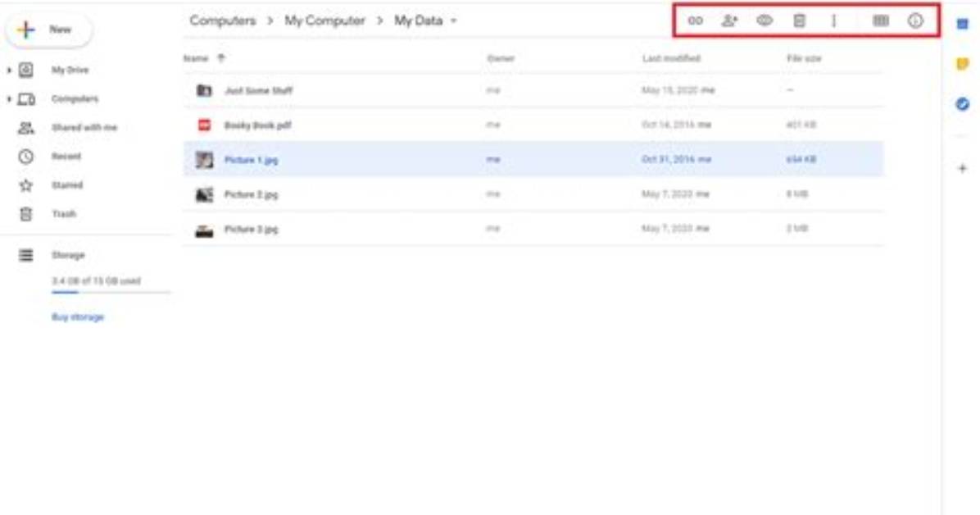Click the Last modified column header
The image size is (980, 515).
pyautogui.click(x=671, y=58)
